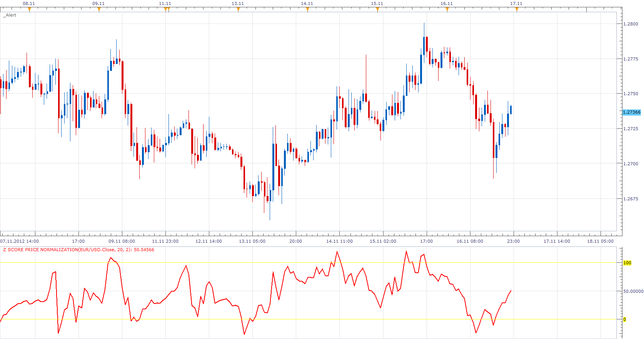Click the 07.11.2012 14:00 time axis label
This screenshot has width=644, height=339.
[20, 241]
